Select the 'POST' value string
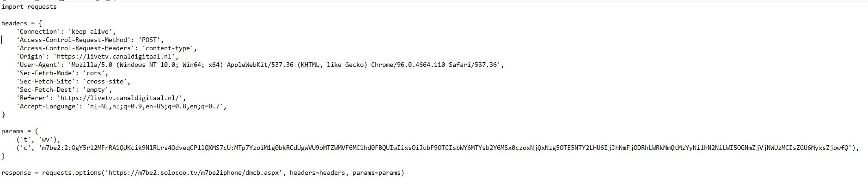 click(x=149, y=40)
